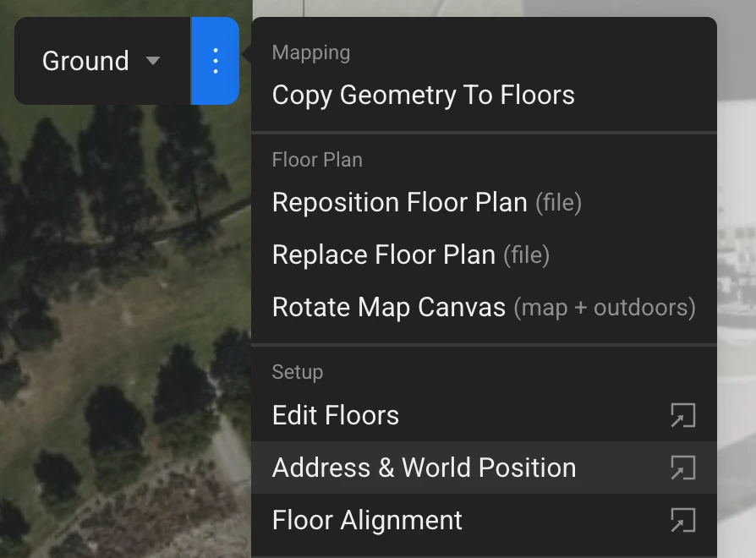Open Floor Alignment setup

point(484,520)
